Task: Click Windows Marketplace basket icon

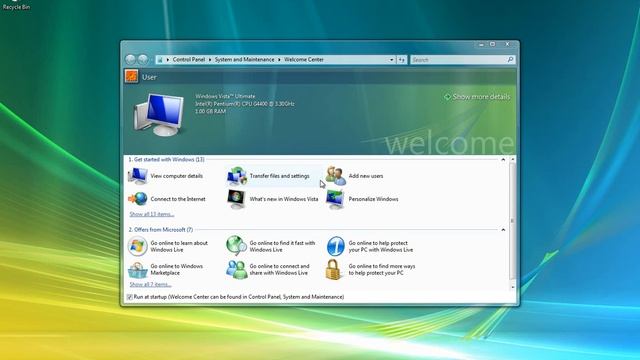Action: tap(138, 270)
